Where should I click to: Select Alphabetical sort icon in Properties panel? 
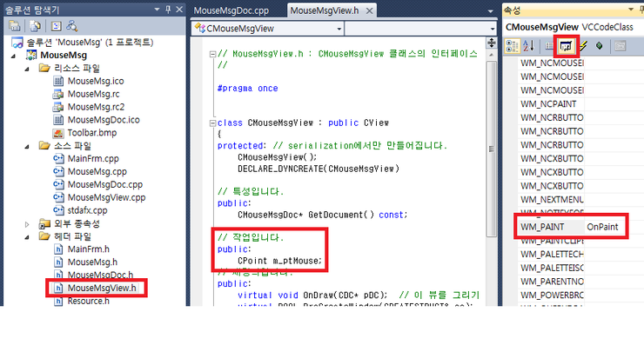pos(528,46)
